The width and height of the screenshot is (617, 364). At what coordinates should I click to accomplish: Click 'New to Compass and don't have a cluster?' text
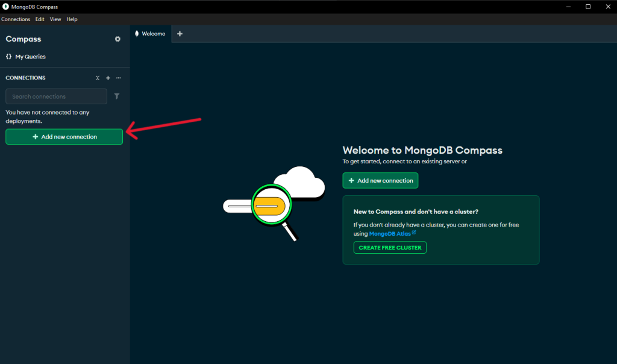416,212
